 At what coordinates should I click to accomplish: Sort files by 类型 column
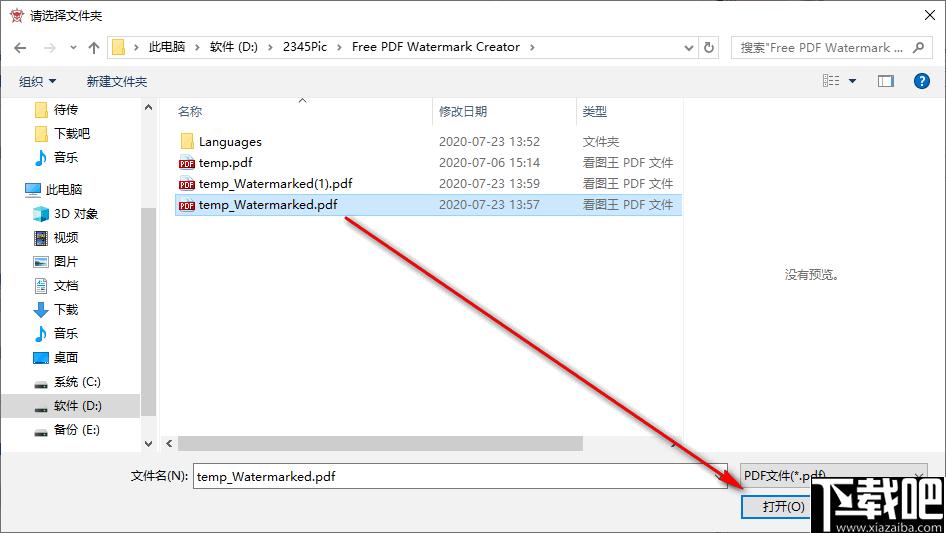coord(594,112)
